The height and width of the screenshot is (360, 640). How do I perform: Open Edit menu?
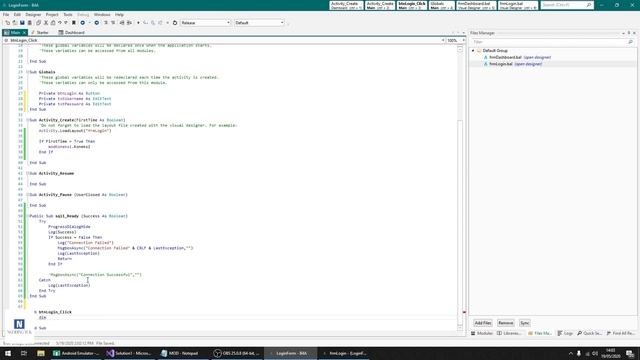click(x=17, y=15)
